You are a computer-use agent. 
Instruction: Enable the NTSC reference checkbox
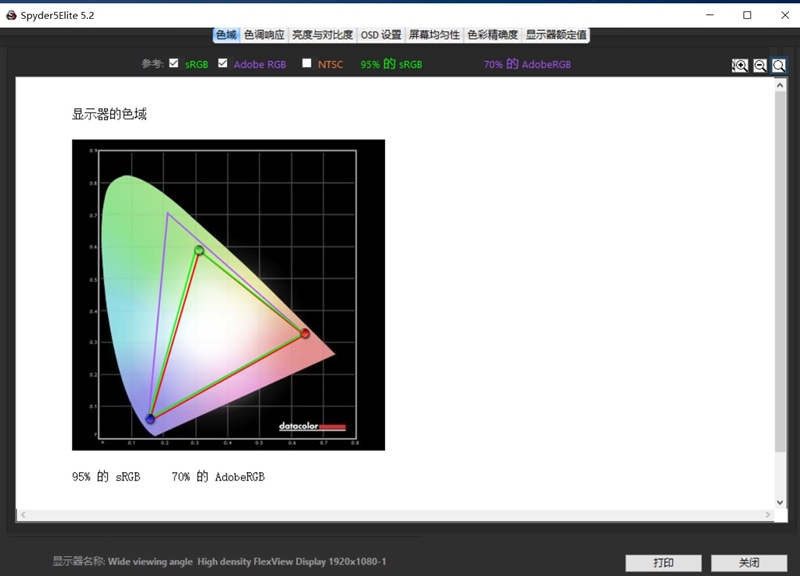307,63
